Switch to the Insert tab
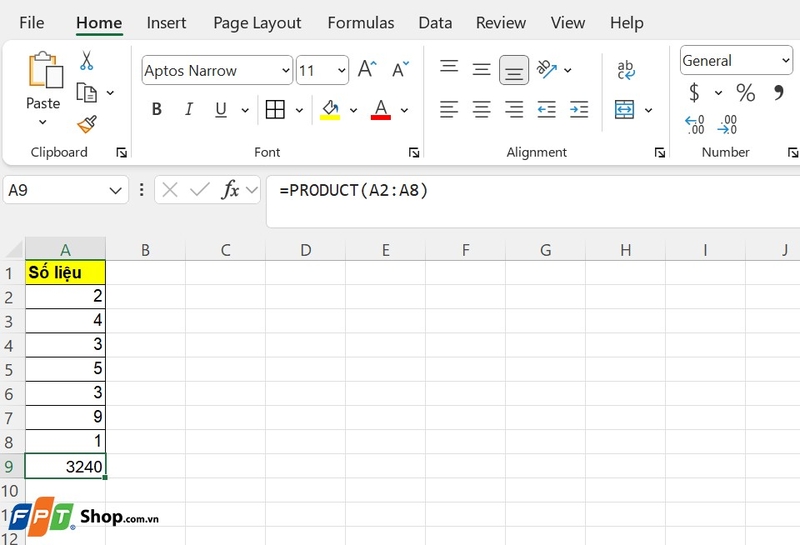The image size is (800, 545). click(x=166, y=23)
